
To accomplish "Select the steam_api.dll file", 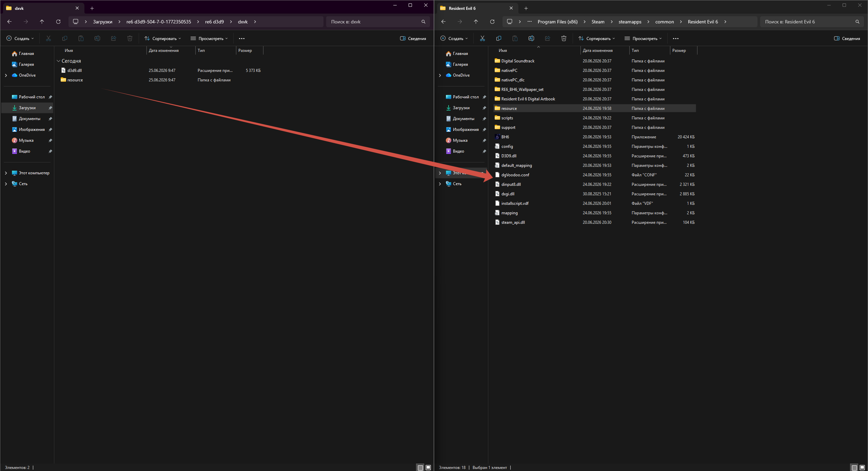I will [x=513, y=222].
